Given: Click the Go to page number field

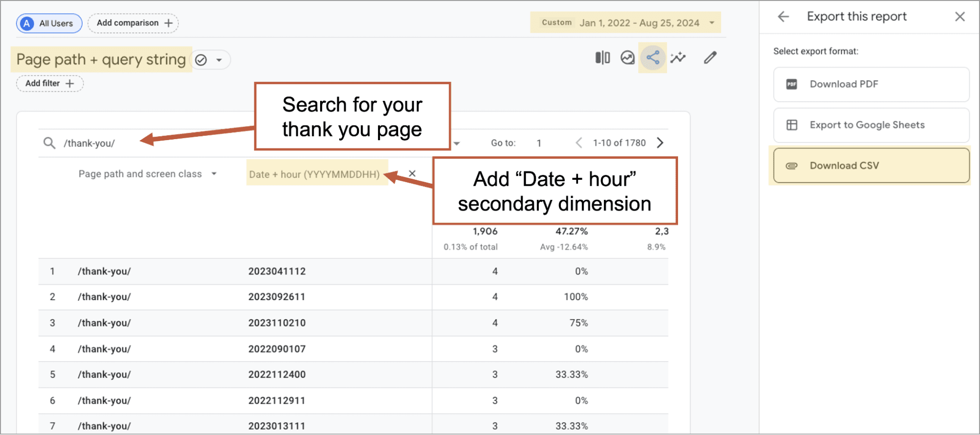Looking at the screenshot, I should [x=539, y=143].
